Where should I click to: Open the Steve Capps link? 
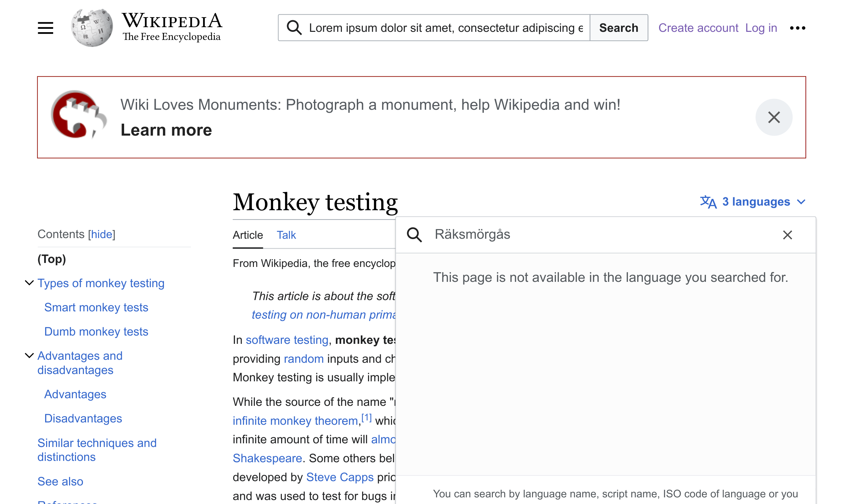(x=340, y=477)
